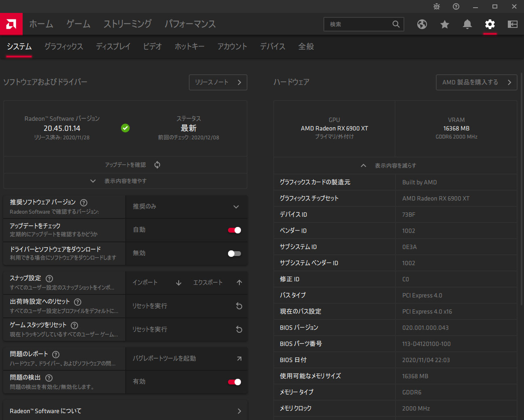Launch bug report tool arrow icon
This screenshot has width=524, height=420.
coord(239,359)
